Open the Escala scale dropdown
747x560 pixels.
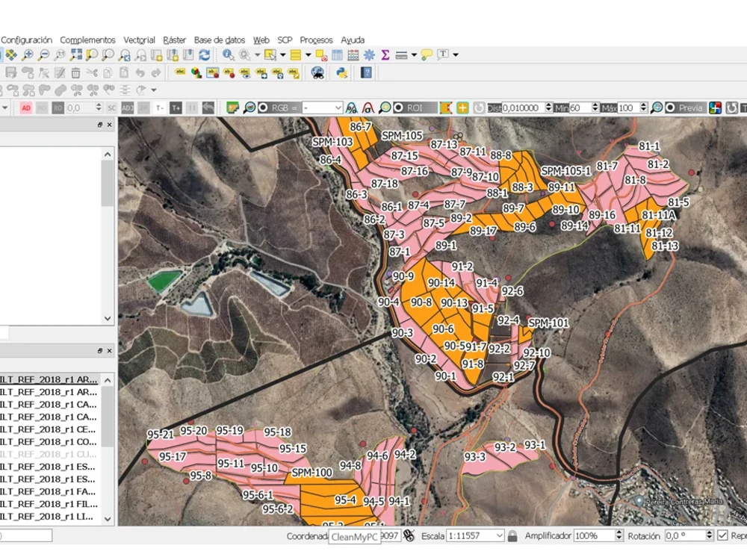click(475, 535)
